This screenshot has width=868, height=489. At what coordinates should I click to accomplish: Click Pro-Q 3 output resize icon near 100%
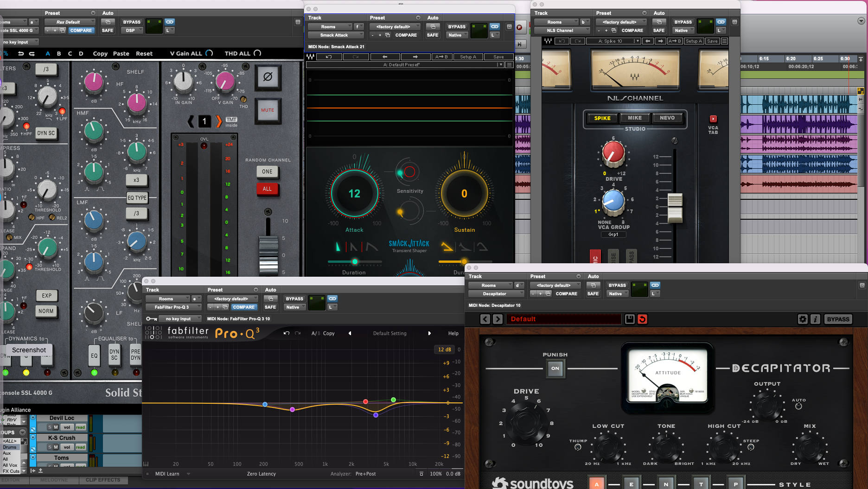421,474
